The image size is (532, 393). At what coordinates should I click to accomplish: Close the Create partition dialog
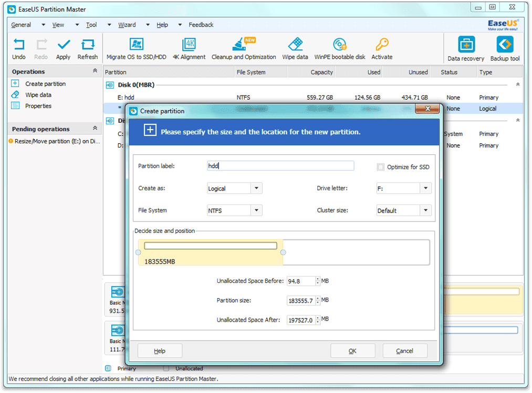pyautogui.click(x=427, y=109)
